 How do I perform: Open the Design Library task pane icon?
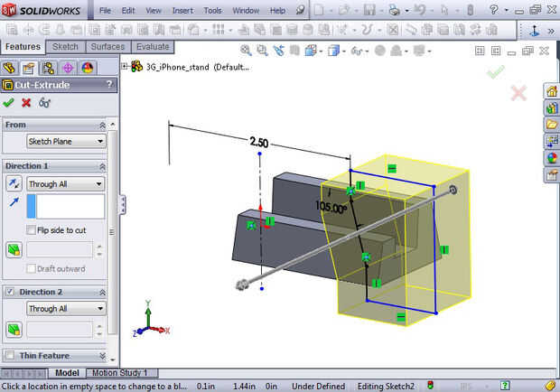[x=552, y=107]
